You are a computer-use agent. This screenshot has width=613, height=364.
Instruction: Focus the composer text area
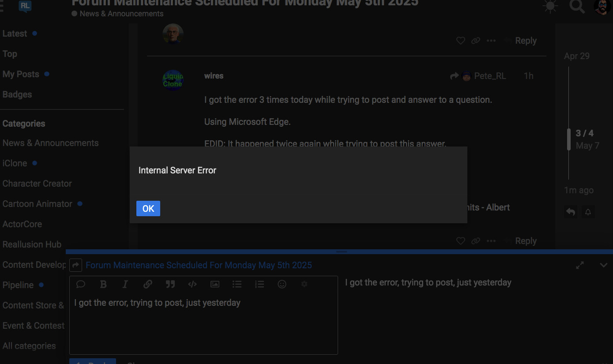[x=203, y=323]
